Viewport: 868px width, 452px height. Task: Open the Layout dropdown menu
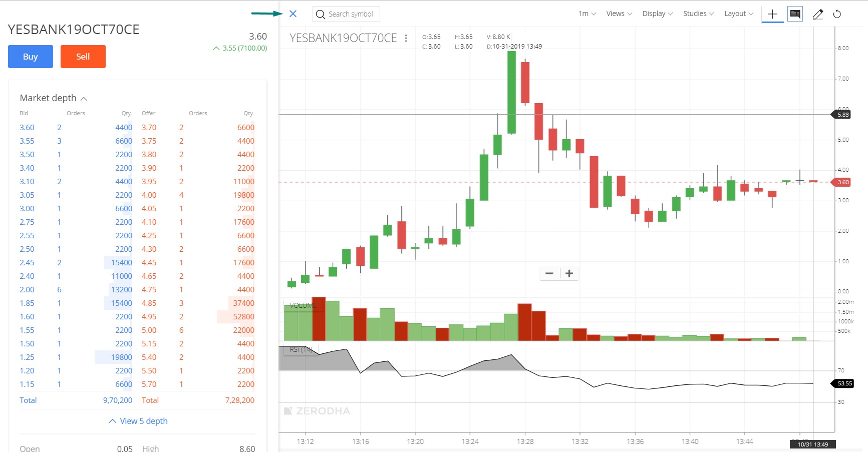739,14
